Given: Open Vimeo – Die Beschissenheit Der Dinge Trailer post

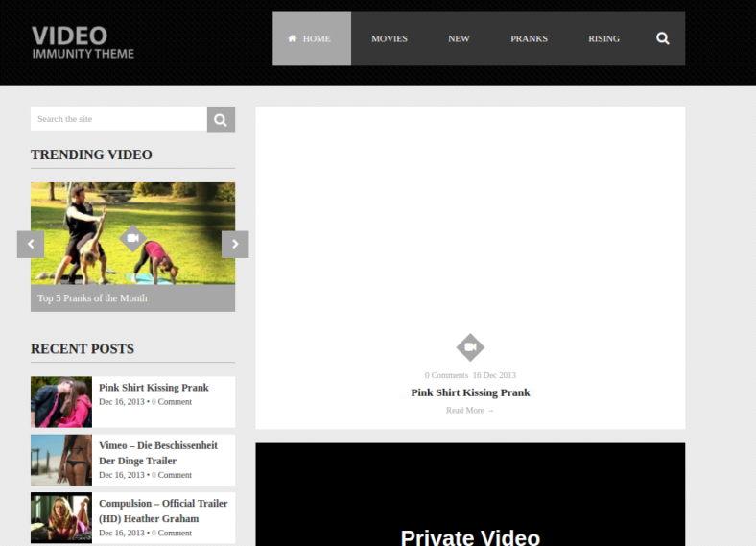Looking at the screenshot, I should tap(158, 453).
